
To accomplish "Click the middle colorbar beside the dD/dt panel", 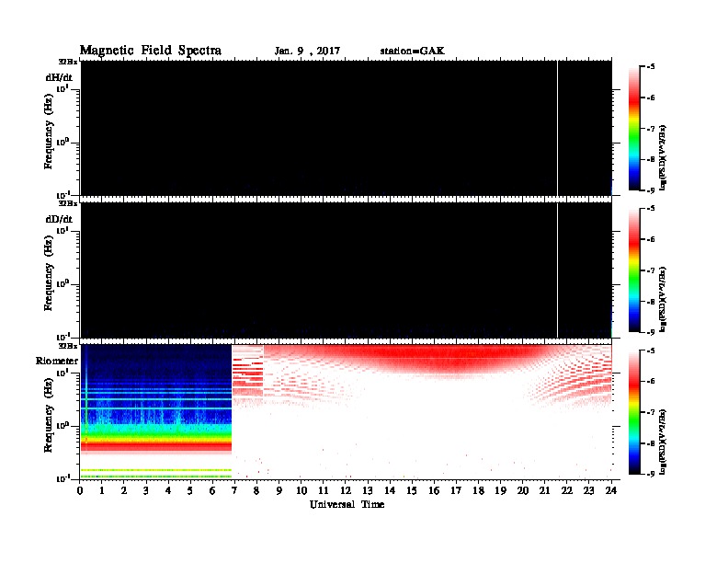I will (634, 270).
